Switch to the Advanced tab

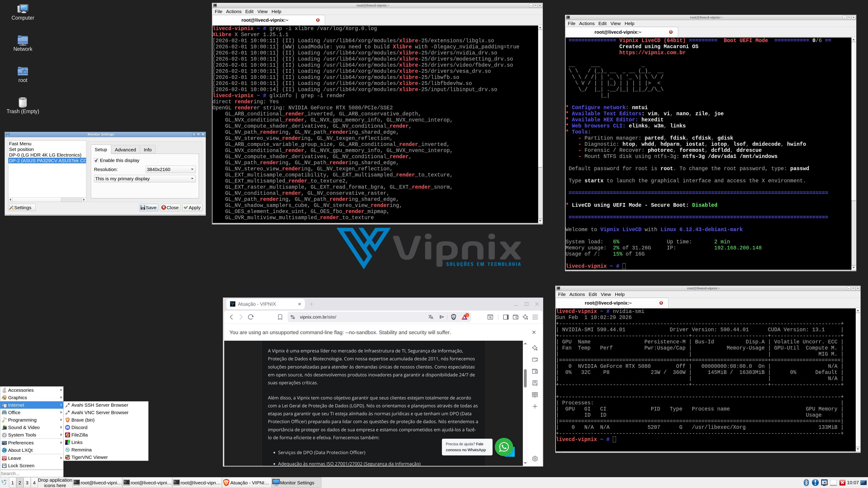125,150
